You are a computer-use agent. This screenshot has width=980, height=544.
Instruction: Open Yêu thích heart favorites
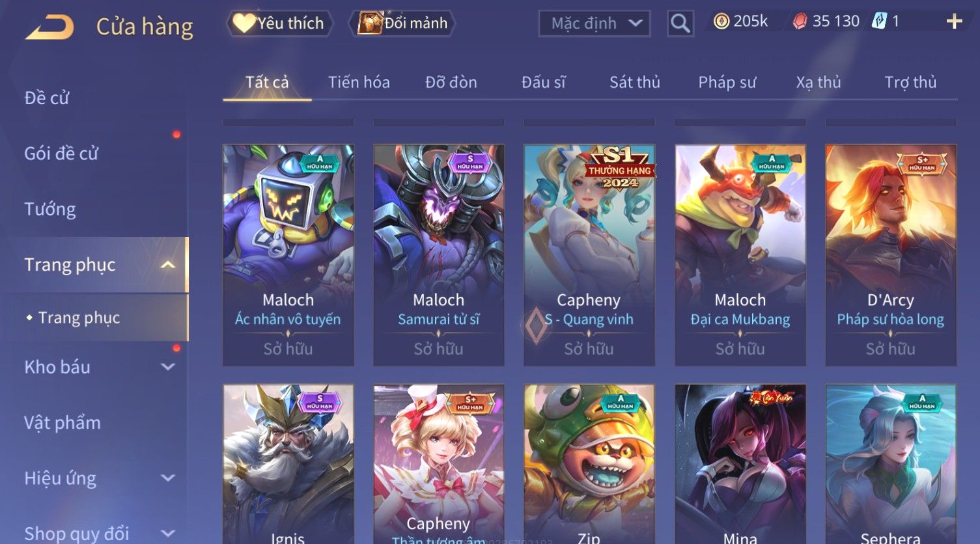pos(279,23)
